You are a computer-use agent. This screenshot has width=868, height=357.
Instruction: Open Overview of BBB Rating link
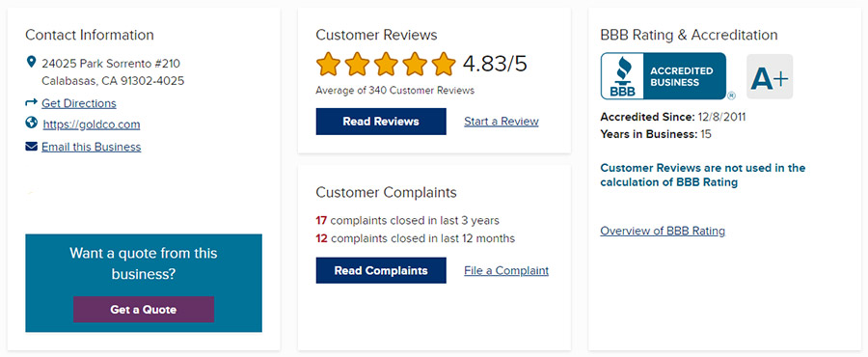point(663,231)
